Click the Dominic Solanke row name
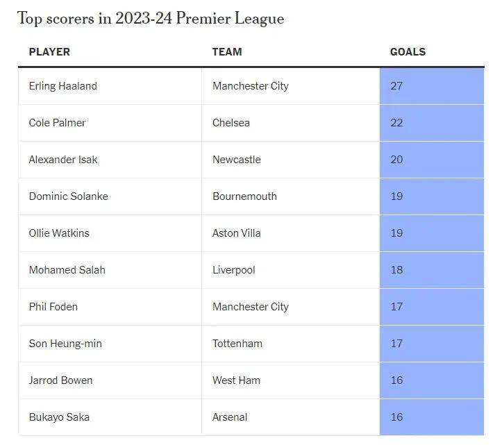This screenshot has width=504, height=445. (x=69, y=196)
